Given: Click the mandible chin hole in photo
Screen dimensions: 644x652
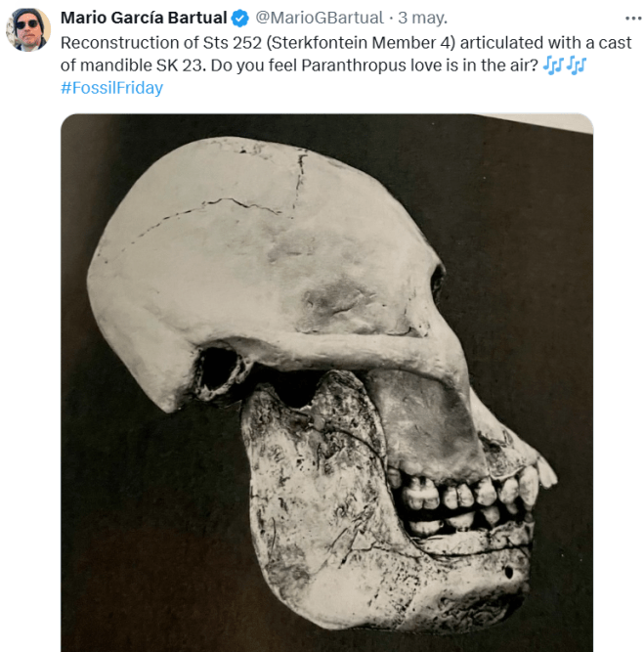Looking at the screenshot, I should point(509,573).
